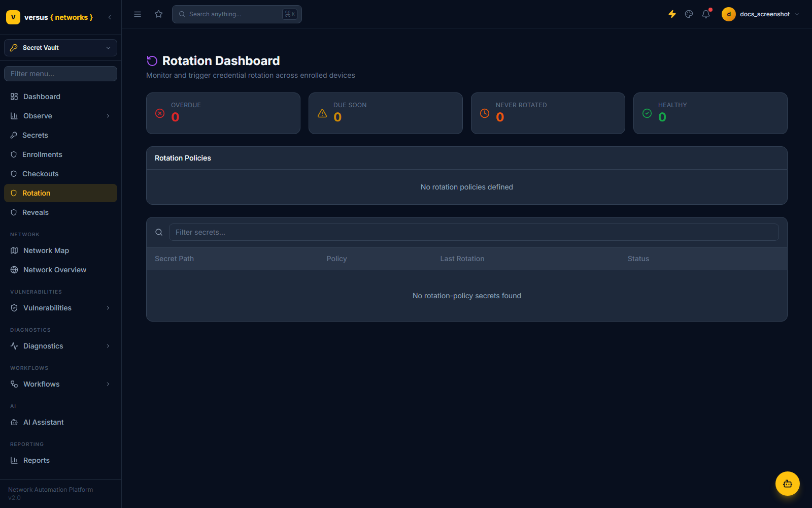The height and width of the screenshot is (508, 812).
Task: Click the Due Soon warning triangle icon
Action: pos(322,113)
